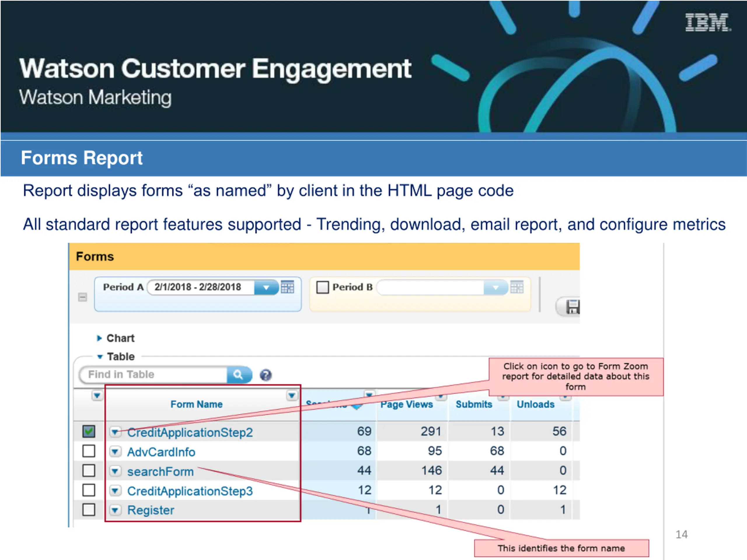
Task: Open the CreditApplicationStep3 form link
Action: (x=190, y=491)
